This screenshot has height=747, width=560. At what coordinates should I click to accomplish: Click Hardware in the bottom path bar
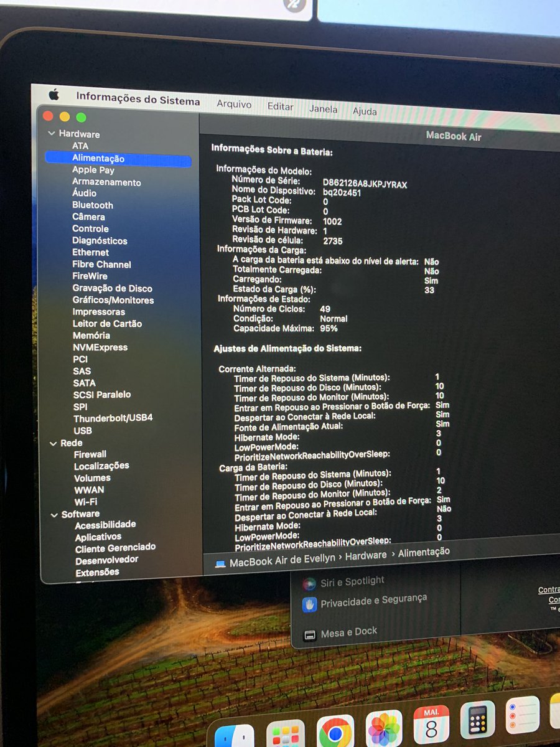367,555
